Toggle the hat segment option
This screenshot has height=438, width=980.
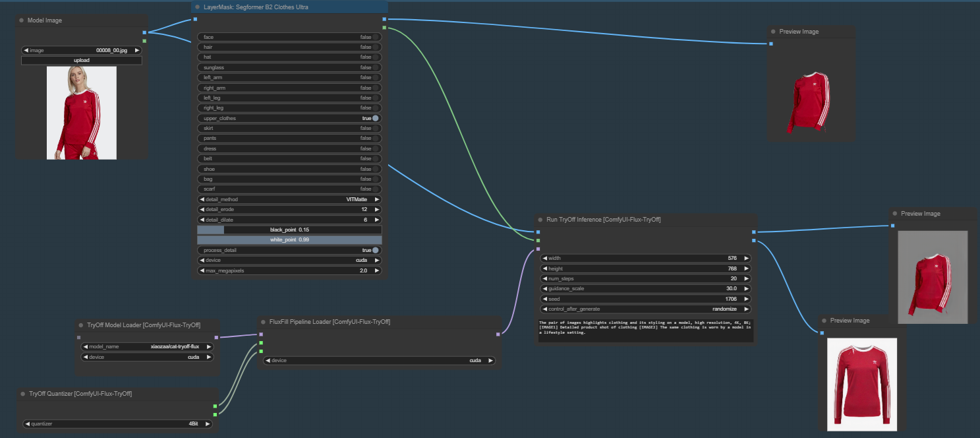click(289, 57)
